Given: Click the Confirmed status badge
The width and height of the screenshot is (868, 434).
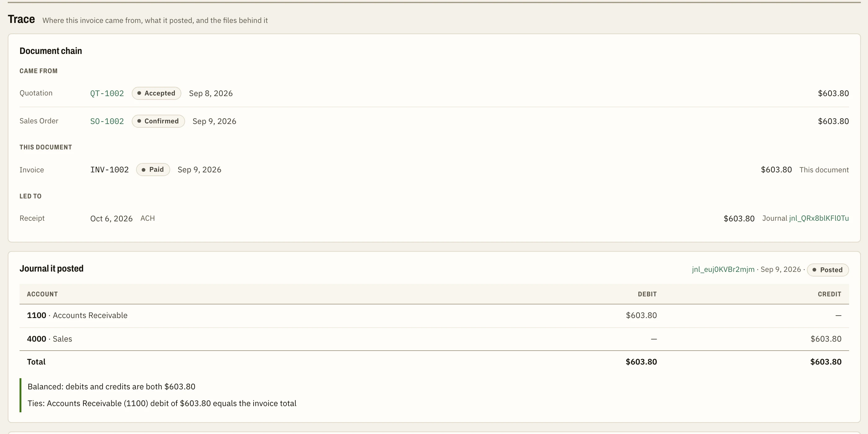Looking at the screenshot, I should pyautogui.click(x=158, y=121).
